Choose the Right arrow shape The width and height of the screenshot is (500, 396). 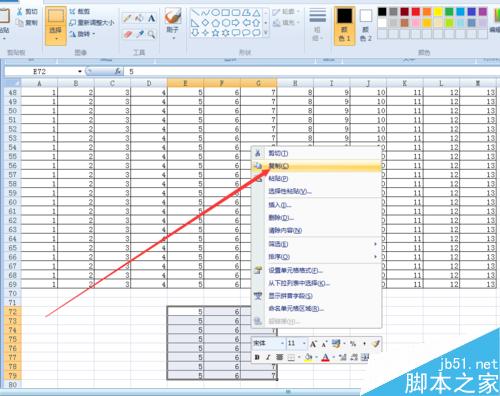click(236, 23)
